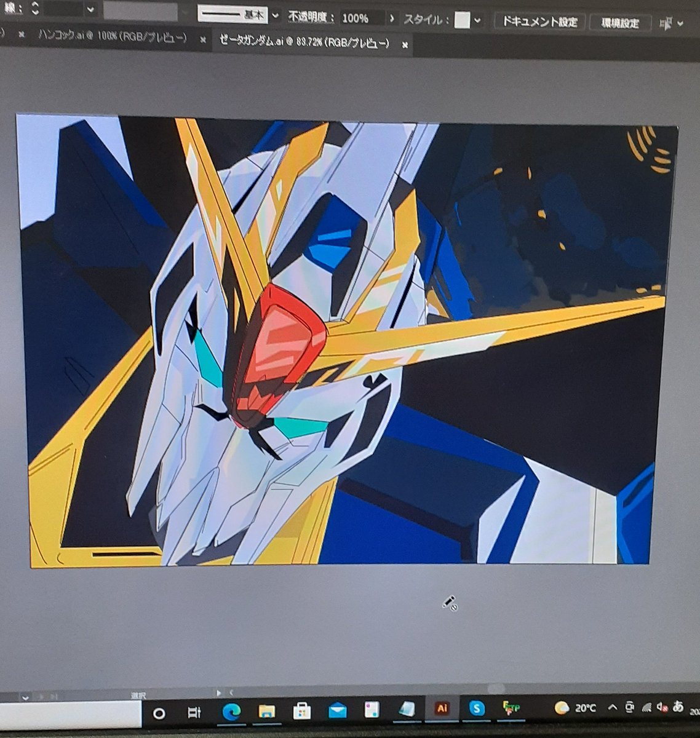Open the notebook-like taskbar app icon

tap(406, 709)
